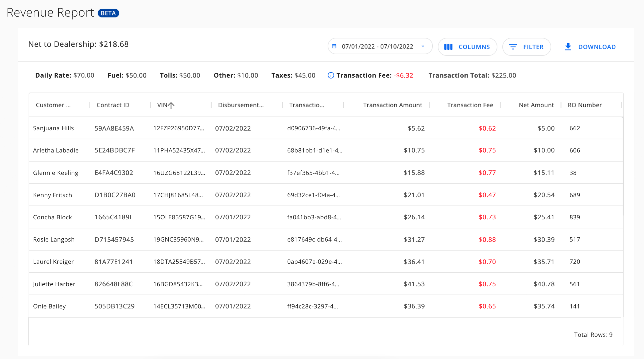This screenshot has height=359, width=644.
Task: Click the filter lines icon
Action: pos(513,47)
